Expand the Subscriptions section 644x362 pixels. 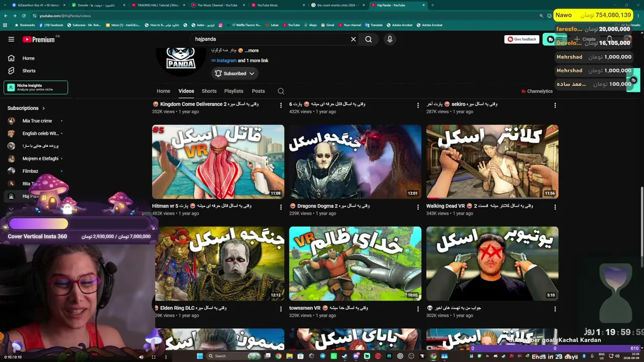point(26,108)
